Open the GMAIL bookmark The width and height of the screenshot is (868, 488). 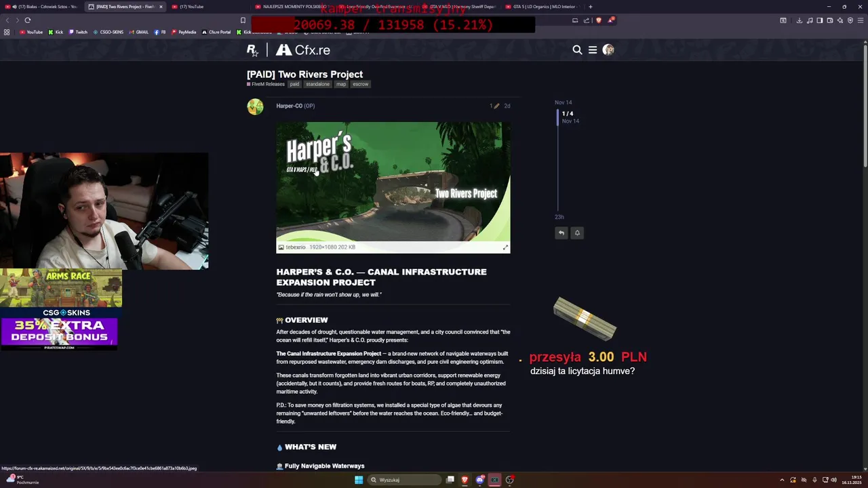(138, 32)
